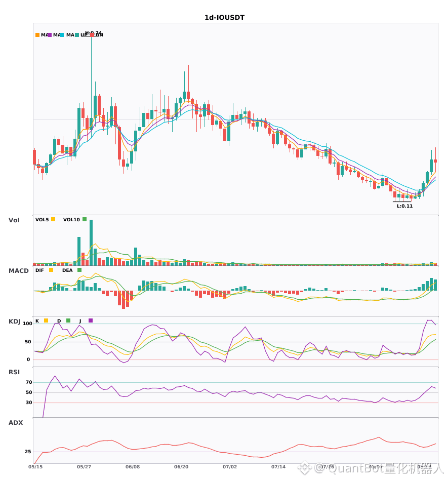The height and width of the screenshot is (481, 448).
Task: Click the ADX panel label
Action: [x=16, y=423]
